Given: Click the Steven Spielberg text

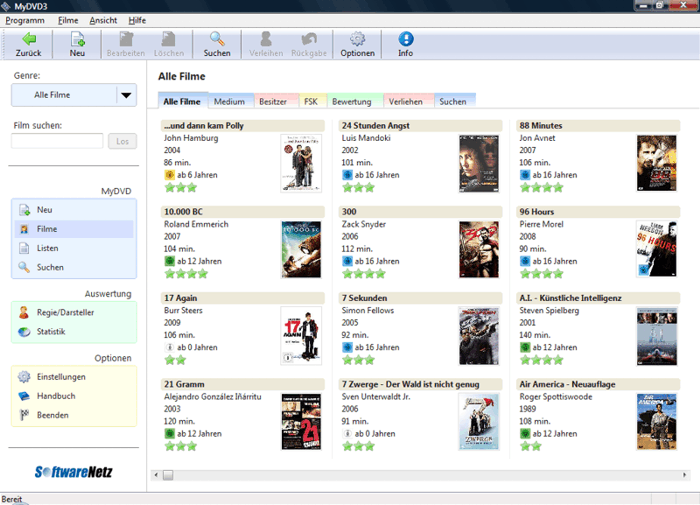Looking at the screenshot, I should [x=549, y=310].
